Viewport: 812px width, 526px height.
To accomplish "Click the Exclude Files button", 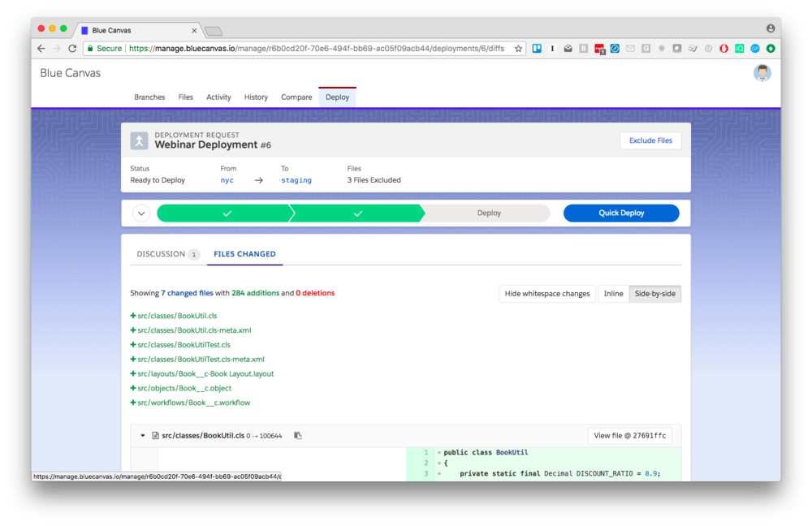I will pos(650,140).
